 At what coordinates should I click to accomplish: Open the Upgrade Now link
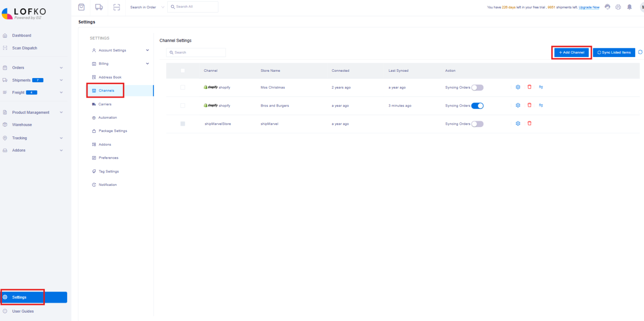(589, 7)
